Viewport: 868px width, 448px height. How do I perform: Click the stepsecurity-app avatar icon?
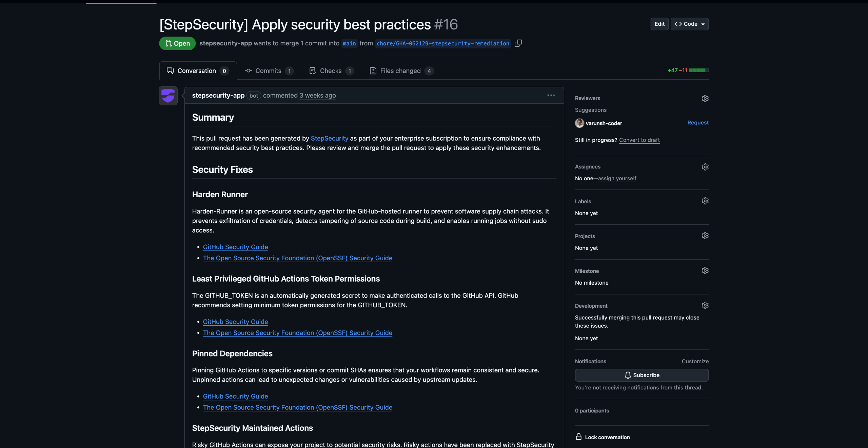tap(168, 96)
